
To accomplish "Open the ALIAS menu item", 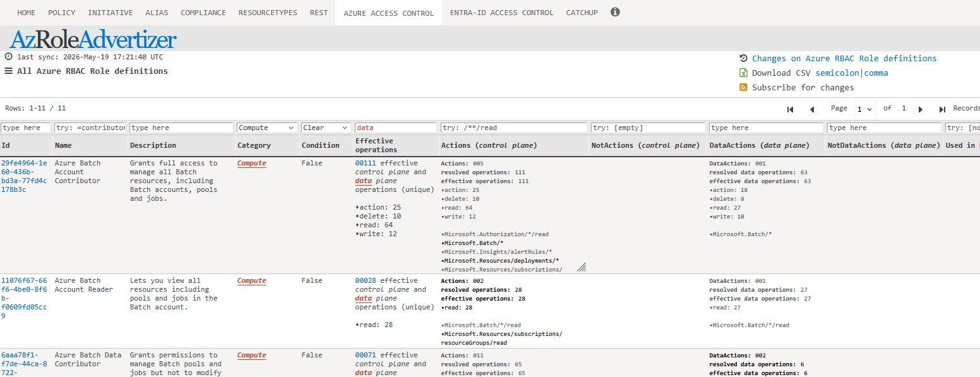I will click(157, 13).
